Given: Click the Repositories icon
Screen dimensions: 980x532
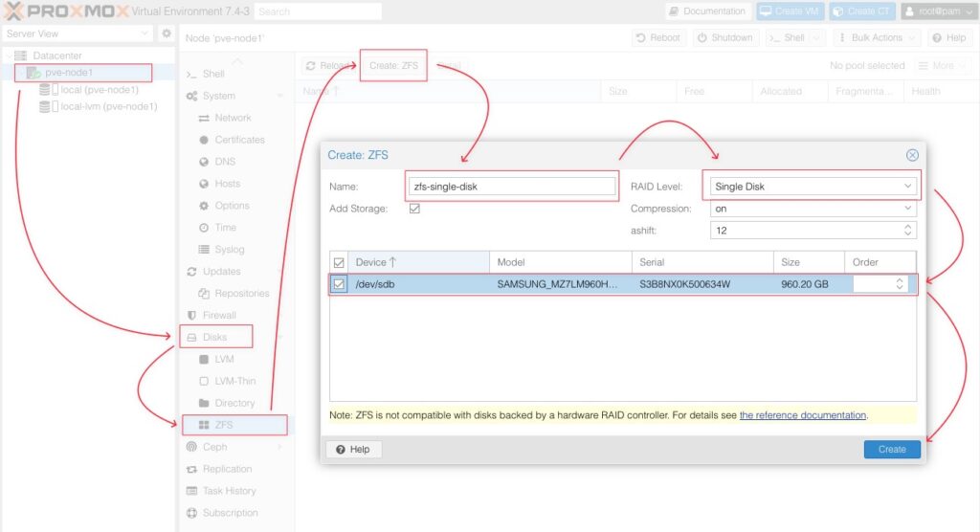Looking at the screenshot, I should (x=204, y=293).
